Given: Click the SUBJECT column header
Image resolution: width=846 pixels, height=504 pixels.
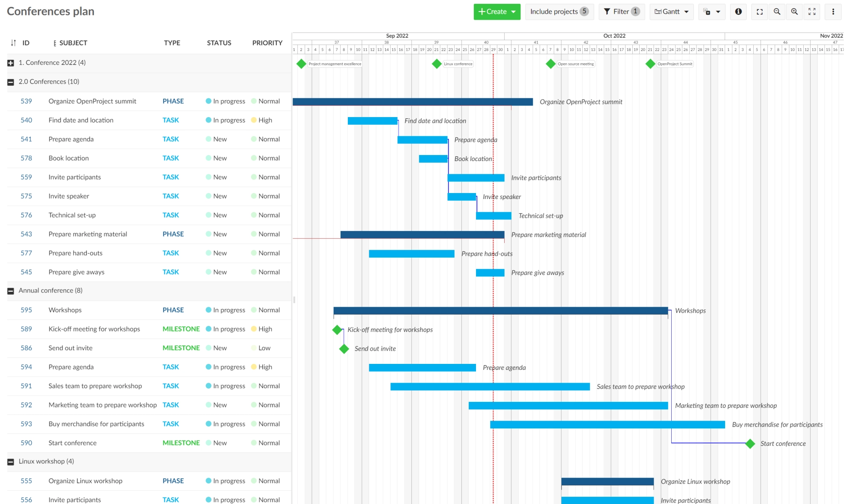Looking at the screenshot, I should [73, 43].
